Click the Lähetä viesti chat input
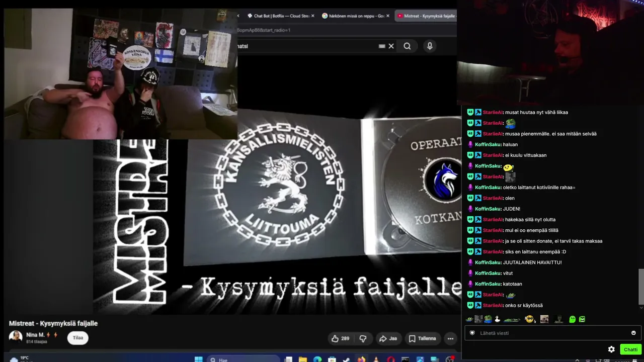 [x=552, y=333]
